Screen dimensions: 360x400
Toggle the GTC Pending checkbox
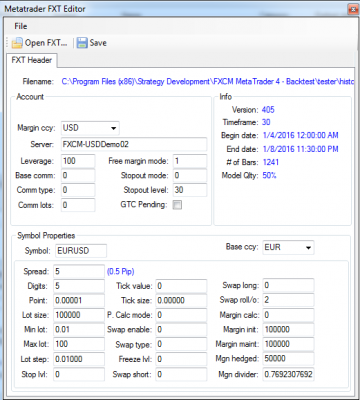coord(177,205)
